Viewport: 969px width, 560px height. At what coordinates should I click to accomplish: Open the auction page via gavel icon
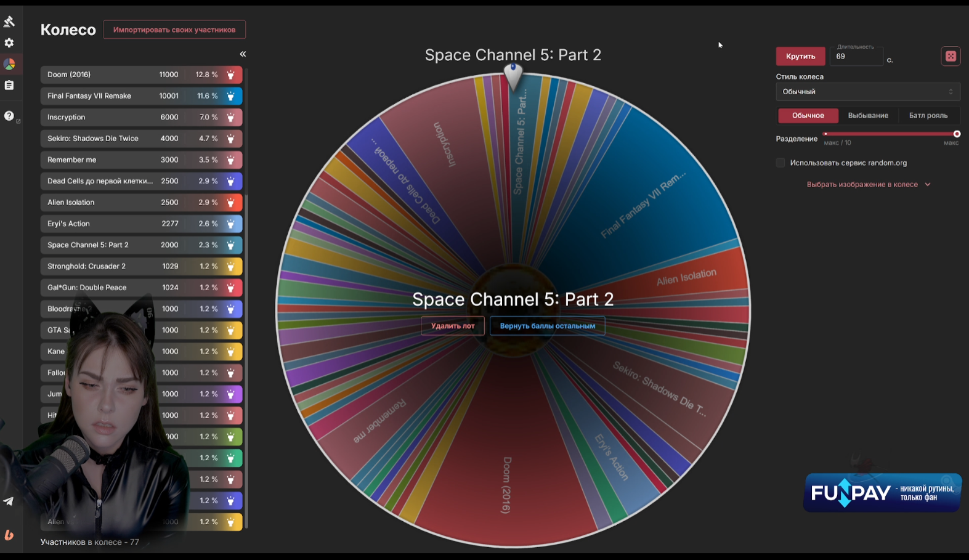point(9,22)
